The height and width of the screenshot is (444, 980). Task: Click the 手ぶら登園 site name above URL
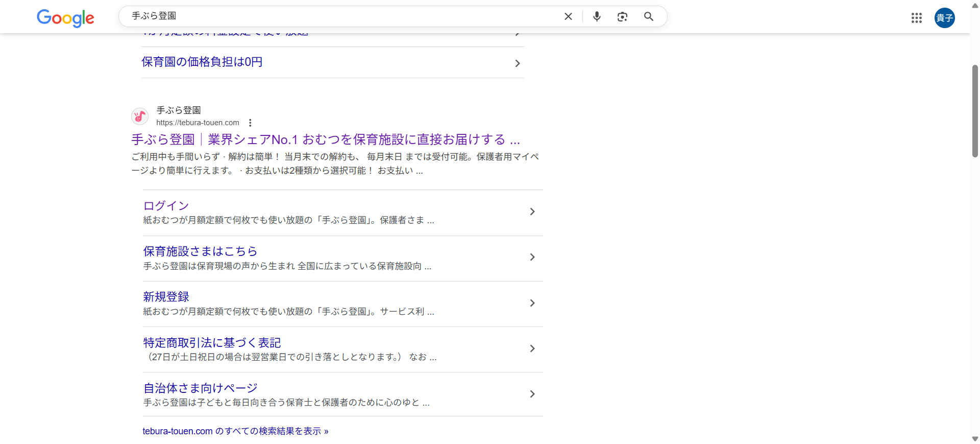coord(179,110)
